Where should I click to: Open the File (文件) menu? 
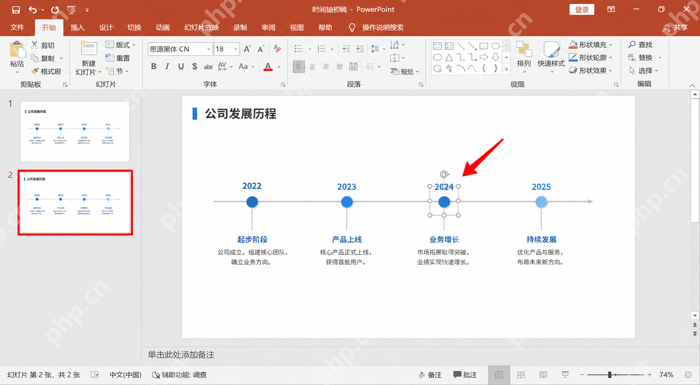(17, 28)
